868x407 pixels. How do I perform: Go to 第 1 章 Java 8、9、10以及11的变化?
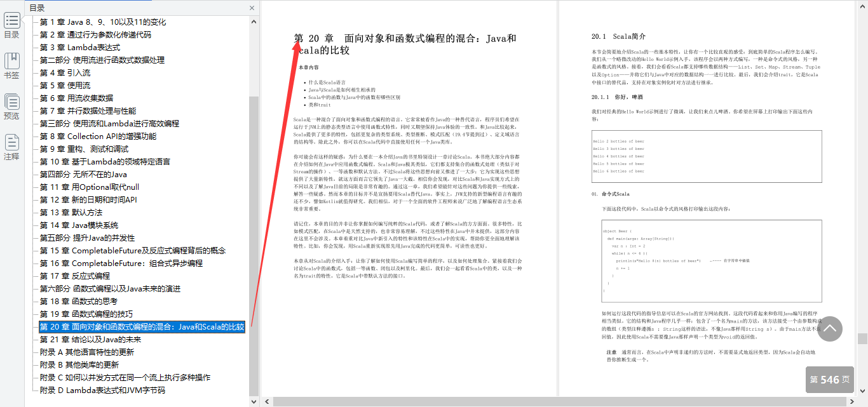click(x=103, y=22)
